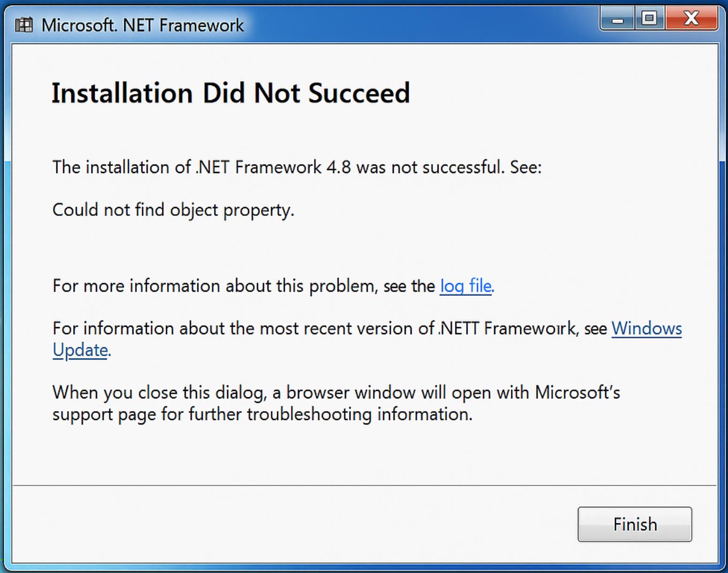Click the Could not find object property error
Image resolution: width=728 pixels, height=573 pixels.
pos(173,210)
